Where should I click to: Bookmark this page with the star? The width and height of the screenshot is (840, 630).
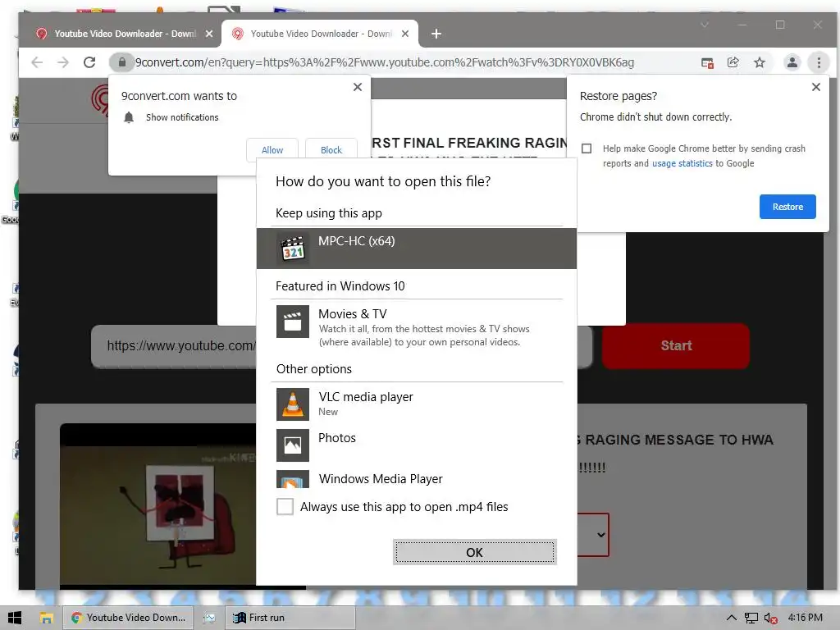pos(759,62)
